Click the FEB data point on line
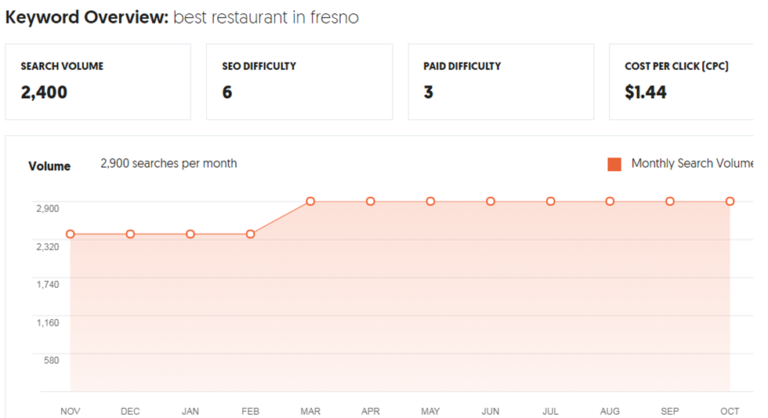 (250, 234)
